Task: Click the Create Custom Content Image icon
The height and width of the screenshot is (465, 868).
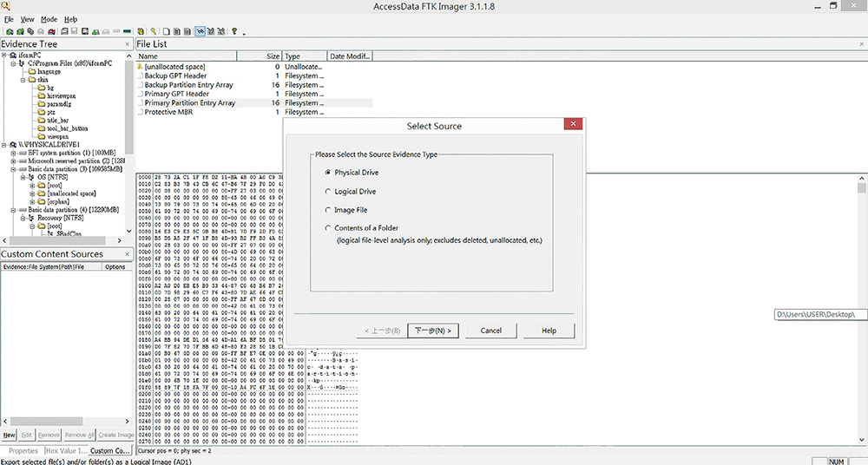Action: [106, 31]
